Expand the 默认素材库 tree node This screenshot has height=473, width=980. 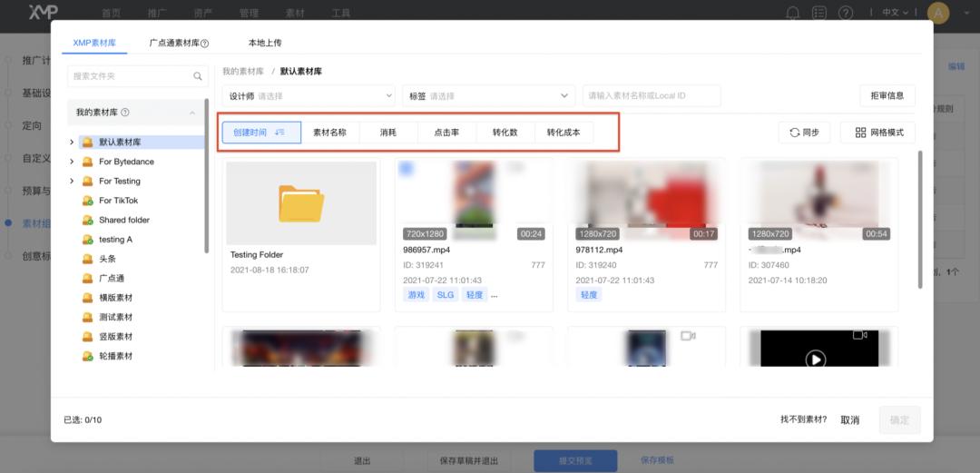[x=72, y=143]
